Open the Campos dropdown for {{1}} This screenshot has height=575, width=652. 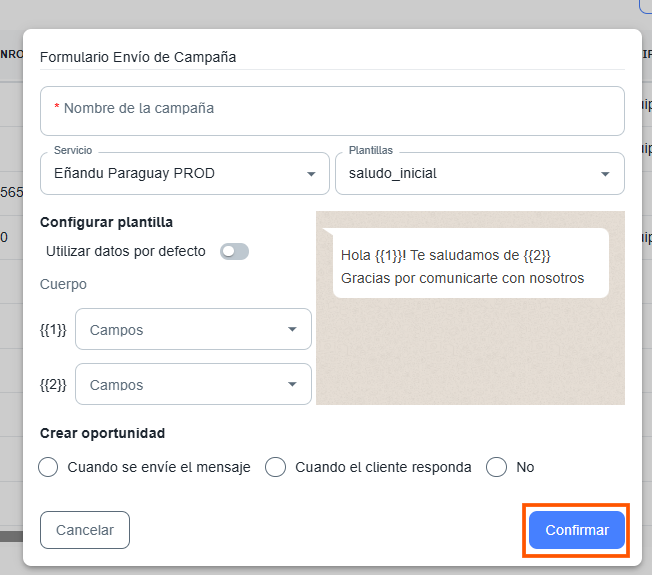pyautogui.click(x=180, y=329)
